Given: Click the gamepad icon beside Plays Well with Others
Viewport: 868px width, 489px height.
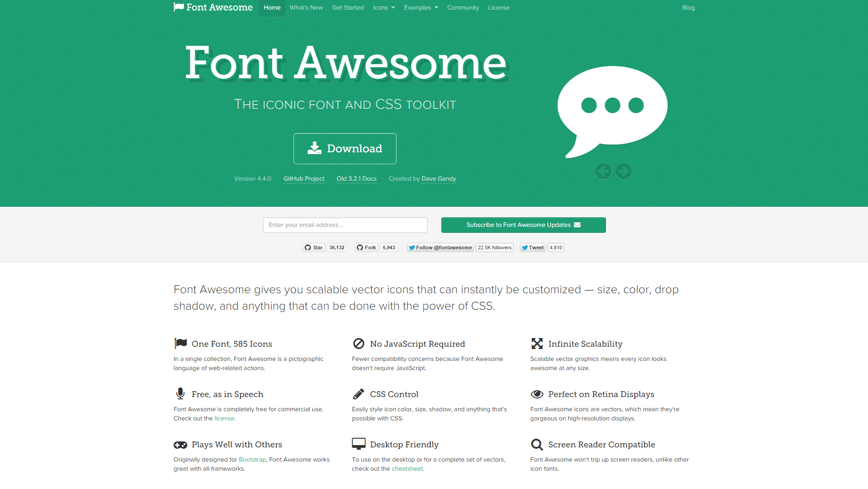Looking at the screenshot, I should [180, 445].
